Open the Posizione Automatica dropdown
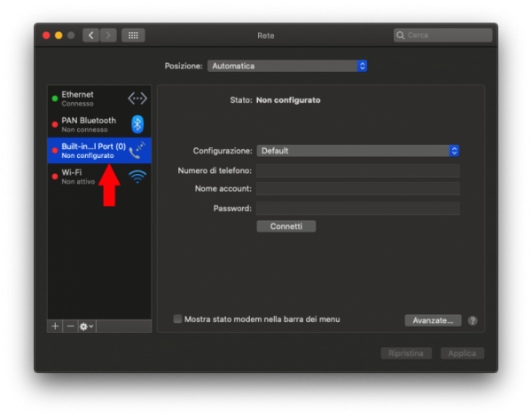 (287, 66)
